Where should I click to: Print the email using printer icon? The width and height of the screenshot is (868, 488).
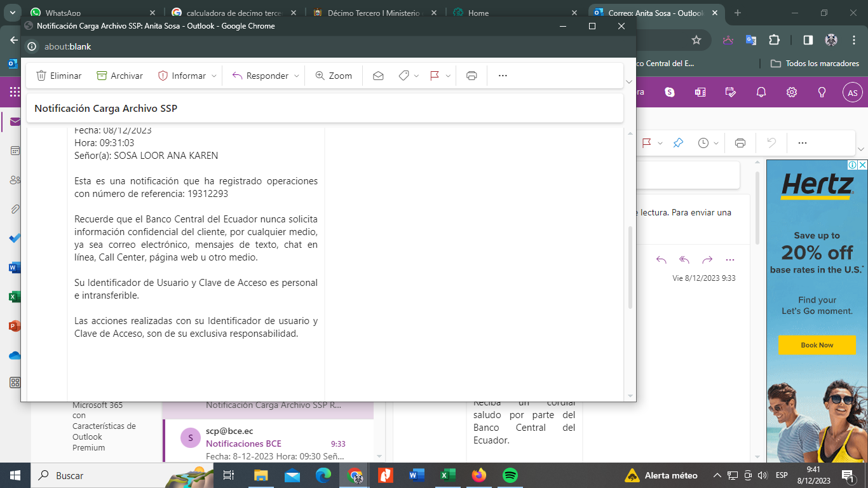471,76
